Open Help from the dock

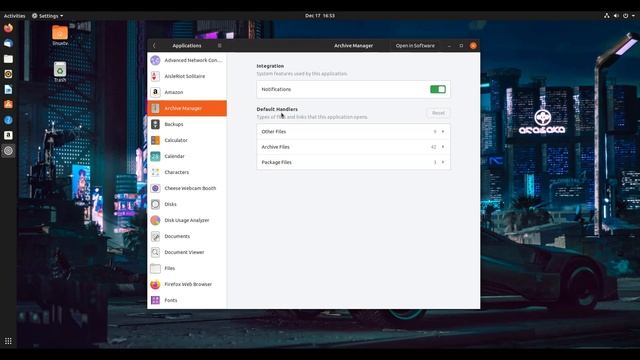(8, 120)
